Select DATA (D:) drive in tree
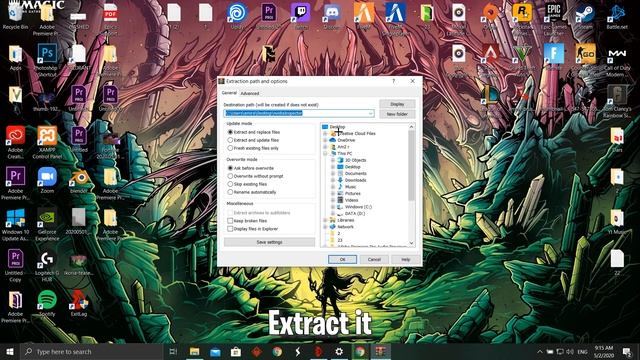The image size is (640, 360). tap(355, 213)
